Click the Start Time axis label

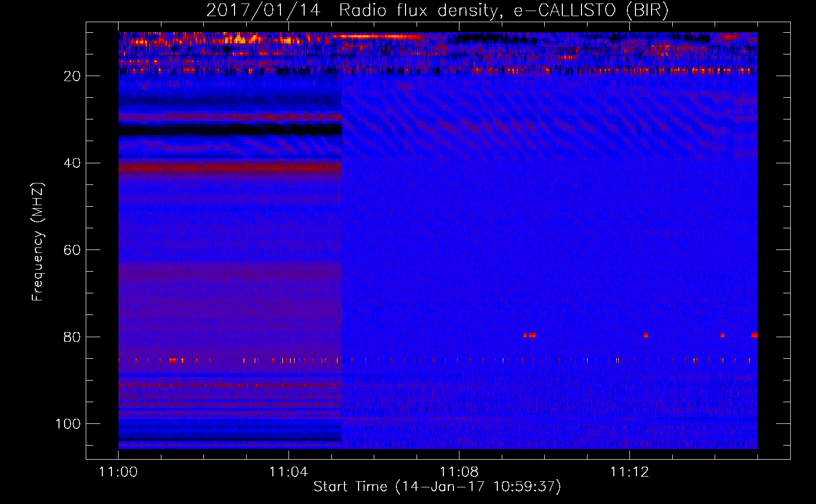click(x=437, y=487)
